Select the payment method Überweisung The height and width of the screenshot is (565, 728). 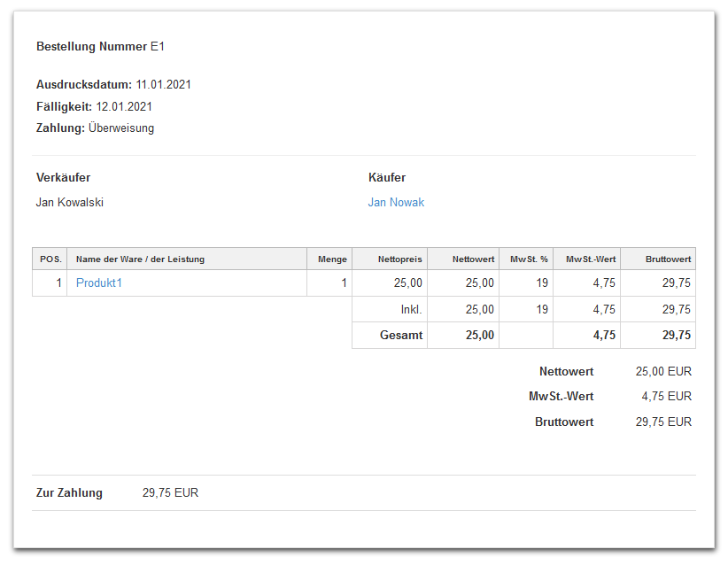pos(121,128)
